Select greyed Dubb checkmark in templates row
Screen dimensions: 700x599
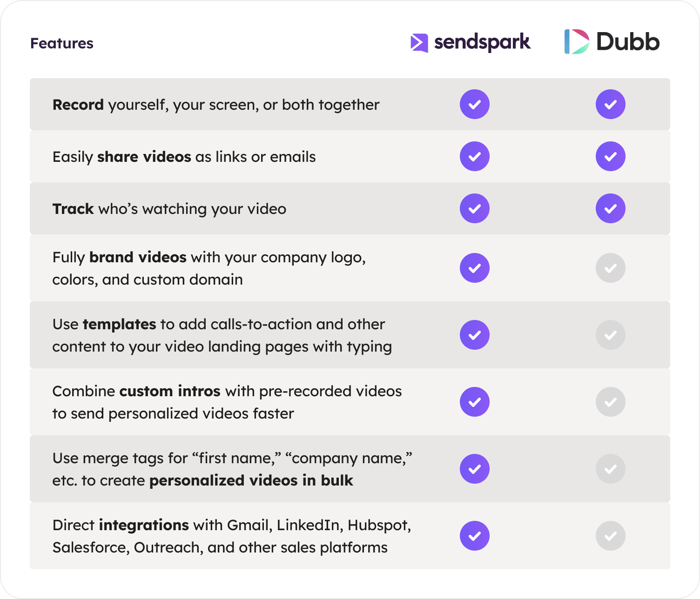coord(611,335)
